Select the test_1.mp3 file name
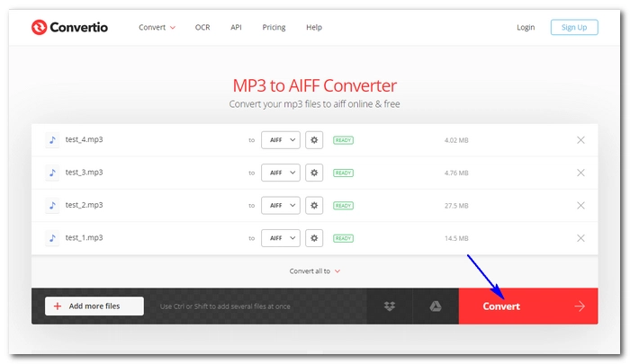The width and height of the screenshot is (630, 364). tap(84, 238)
